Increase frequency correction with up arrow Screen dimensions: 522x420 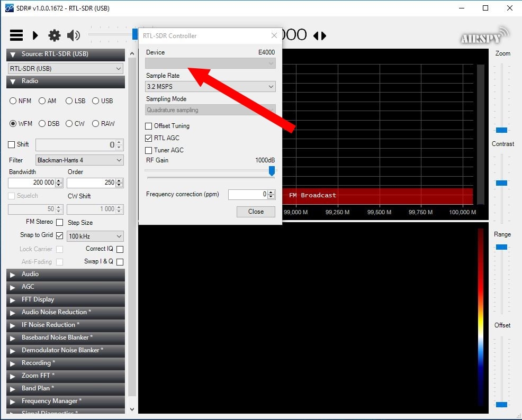coord(271,192)
